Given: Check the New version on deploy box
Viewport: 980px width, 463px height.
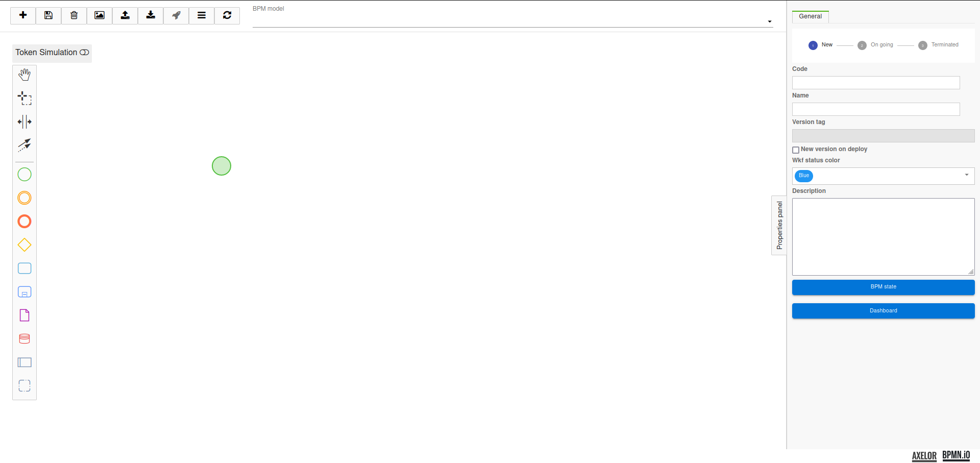Looking at the screenshot, I should [x=796, y=150].
